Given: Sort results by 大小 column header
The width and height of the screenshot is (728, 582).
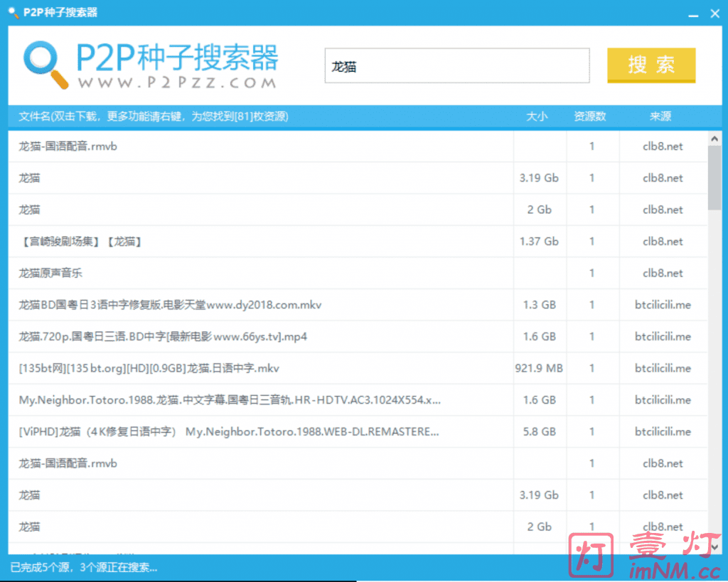Looking at the screenshot, I should pos(537,117).
